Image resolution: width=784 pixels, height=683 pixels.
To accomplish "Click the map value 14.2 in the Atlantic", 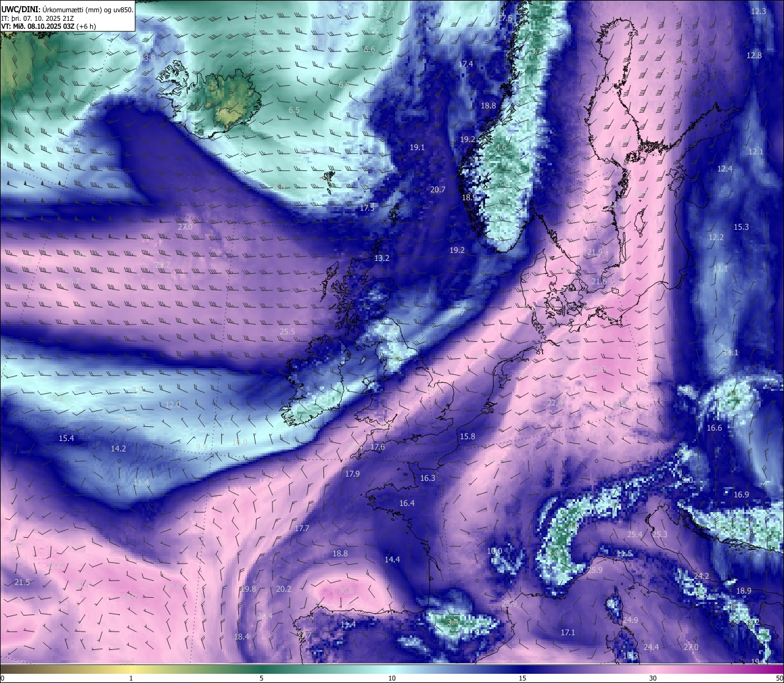I will (x=118, y=449).
